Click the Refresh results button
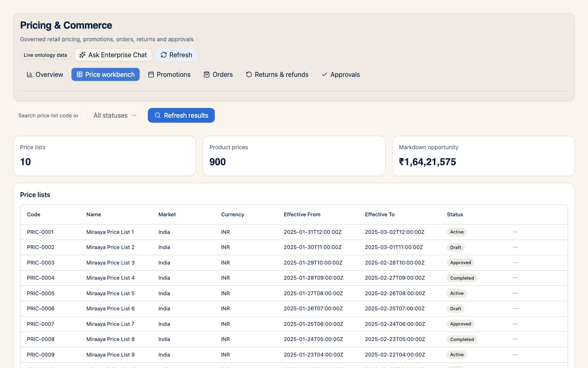 pos(181,115)
